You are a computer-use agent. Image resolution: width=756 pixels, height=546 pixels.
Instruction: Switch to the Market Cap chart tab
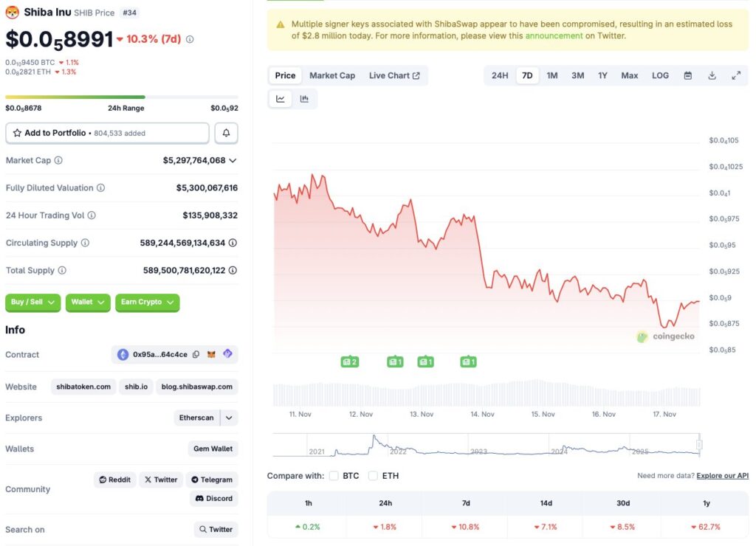[x=331, y=75]
